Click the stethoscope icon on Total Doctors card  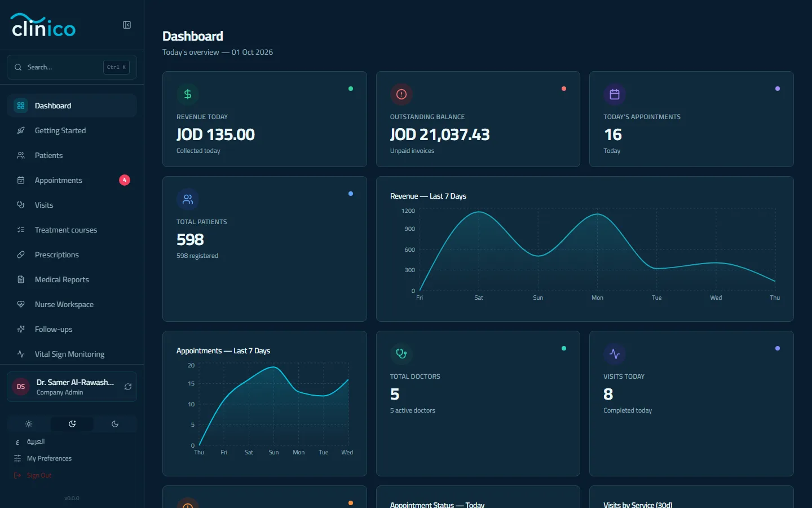pyautogui.click(x=401, y=354)
